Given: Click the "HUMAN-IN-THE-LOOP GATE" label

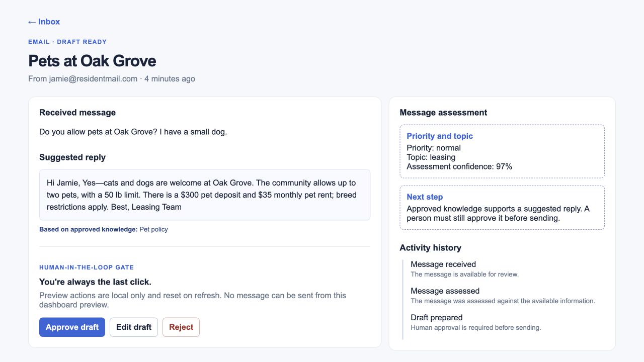Looking at the screenshot, I should pyautogui.click(x=87, y=267).
